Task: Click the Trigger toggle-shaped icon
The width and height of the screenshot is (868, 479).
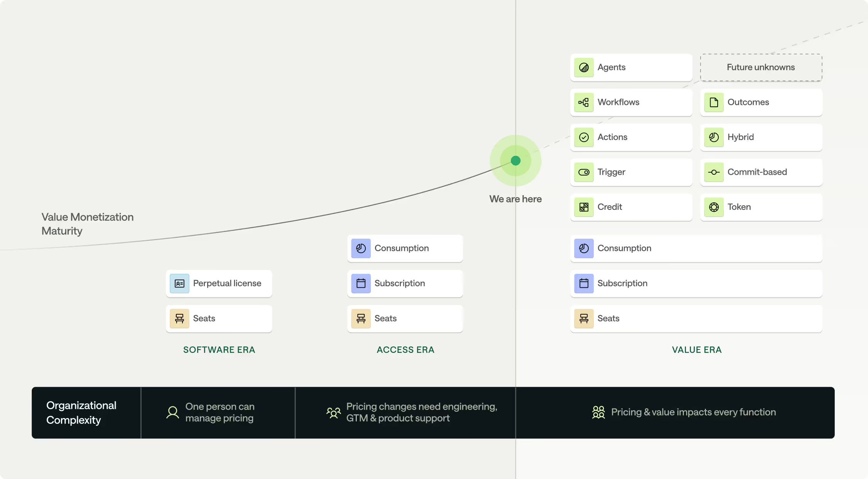Action: click(x=584, y=172)
